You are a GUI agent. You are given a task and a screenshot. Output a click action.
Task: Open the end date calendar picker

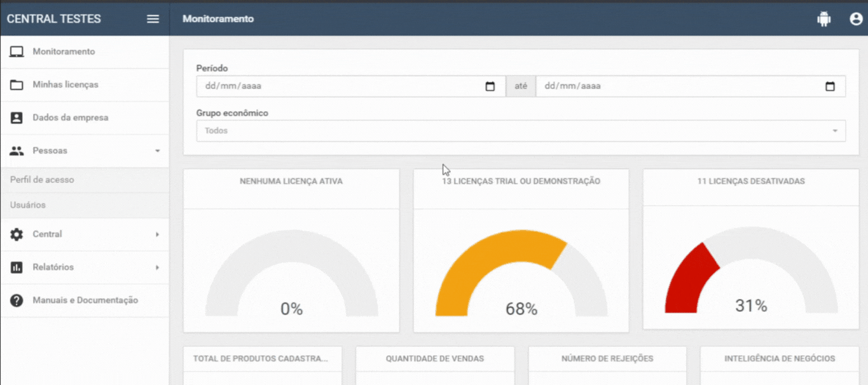click(x=830, y=86)
